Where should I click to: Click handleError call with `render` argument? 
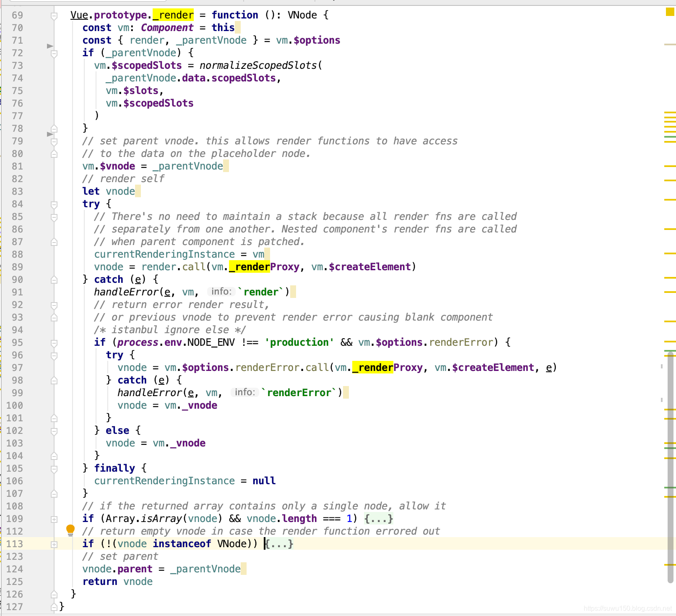tap(192, 292)
